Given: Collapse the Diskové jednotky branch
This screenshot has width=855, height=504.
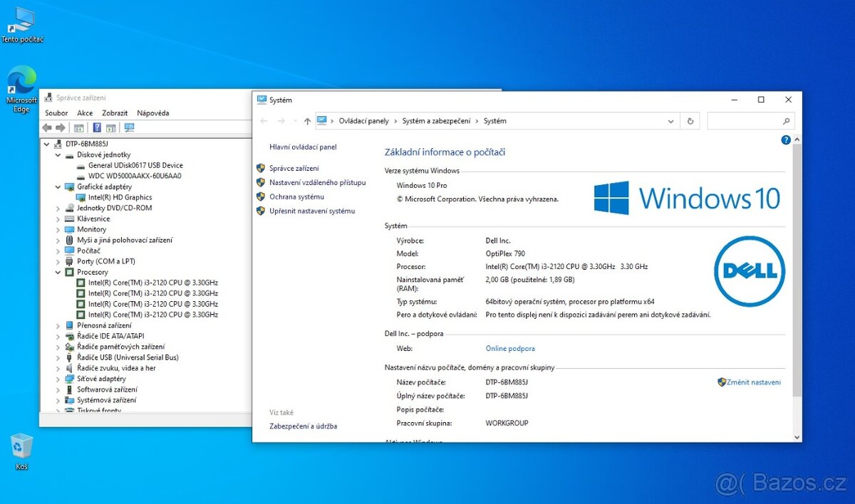Looking at the screenshot, I should click(x=58, y=154).
